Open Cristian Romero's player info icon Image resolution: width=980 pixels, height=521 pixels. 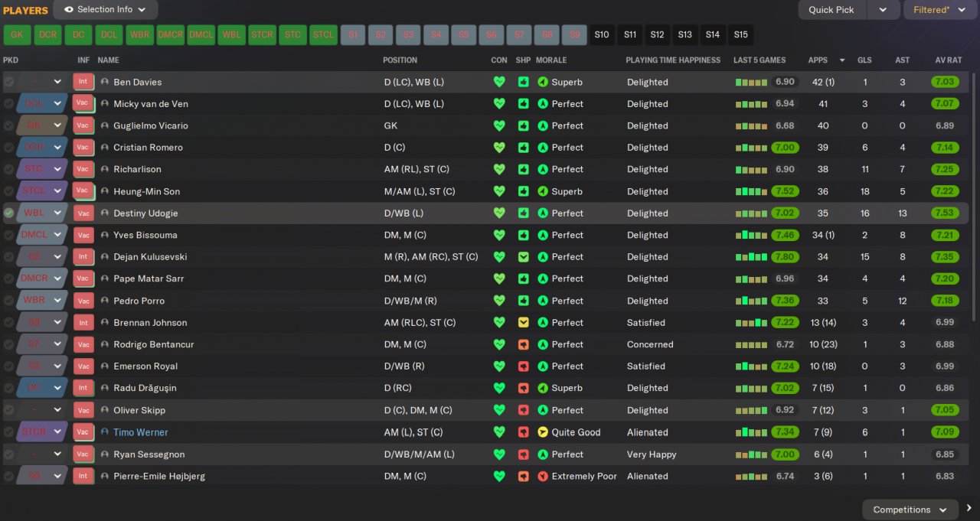pyautogui.click(x=105, y=148)
